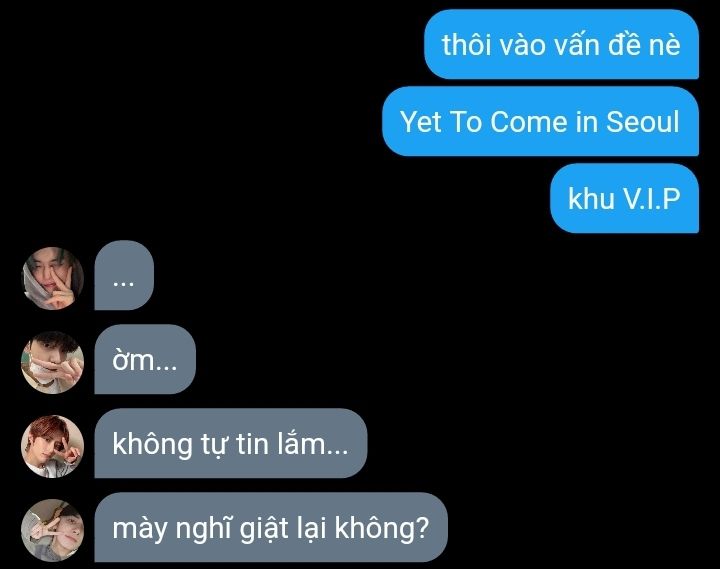Screen dimensions: 720x569
Task: Tap the "Yet To Come in Seoul" message
Action: (x=540, y=121)
